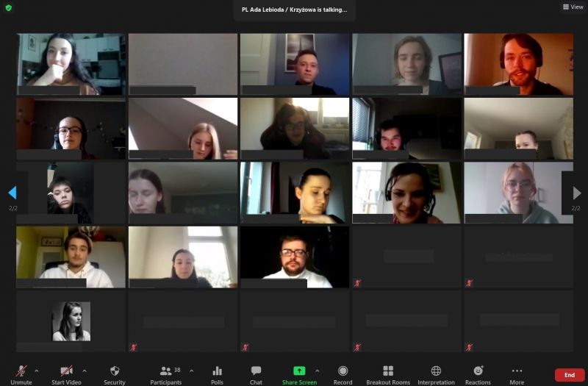Select the black-and-white profile photo tile
This screenshot has width=588, height=386.
point(71,321)
